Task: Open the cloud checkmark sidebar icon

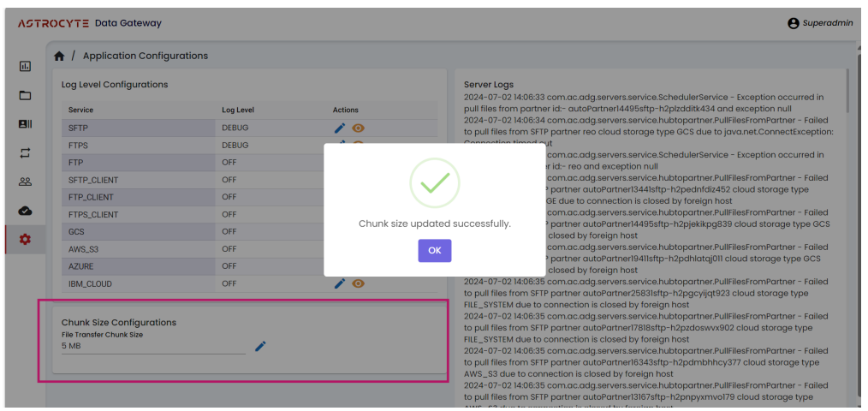Action: click(x=25, y=211)
